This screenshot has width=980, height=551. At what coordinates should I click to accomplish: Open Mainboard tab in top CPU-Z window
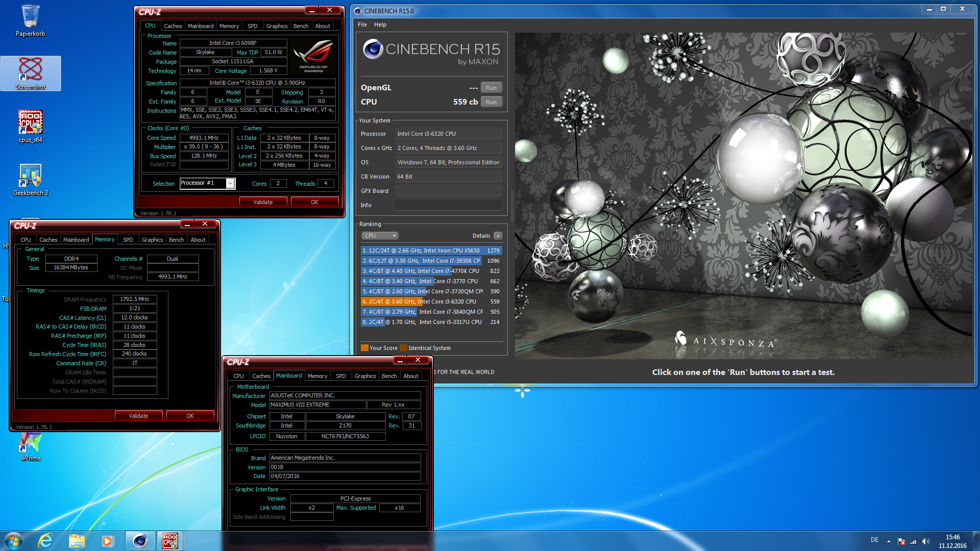pyautogui.click(x=201, y=26)
